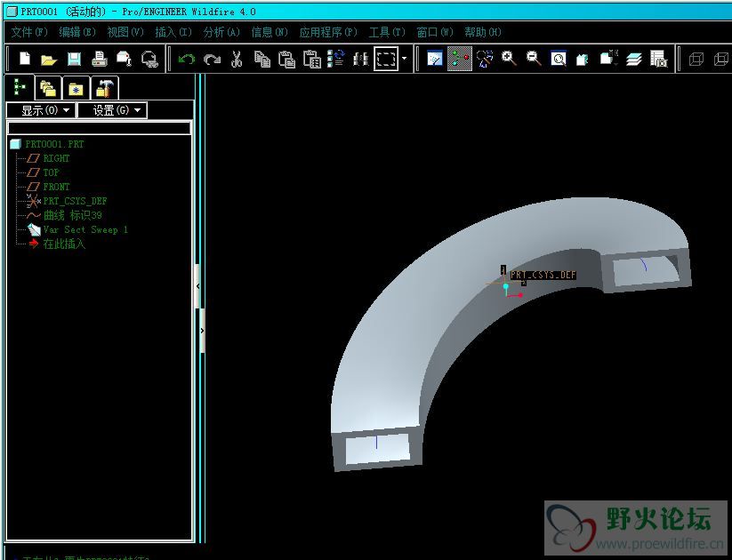
Task: Open the Favorites tab
Action: click(x=76, y=88)
